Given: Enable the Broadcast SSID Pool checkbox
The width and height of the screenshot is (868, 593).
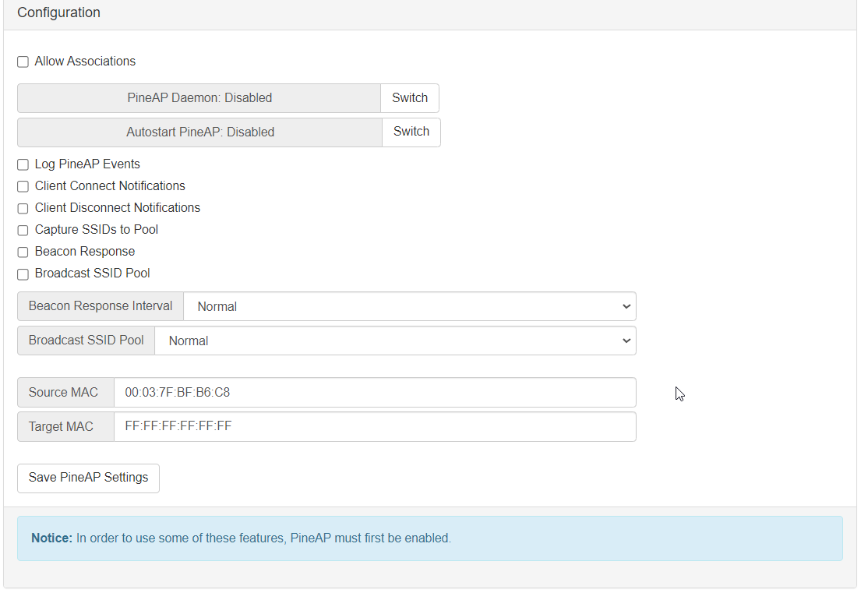Looking at the screenshot, I should pos(23,274).
